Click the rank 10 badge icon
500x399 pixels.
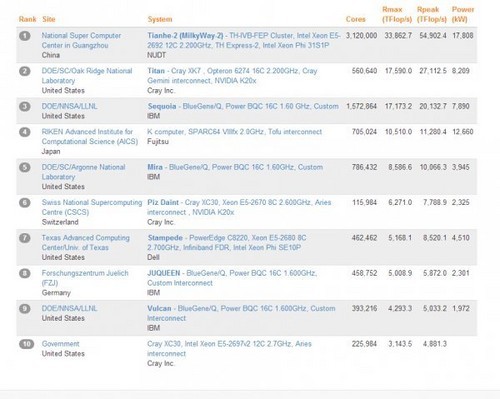coord(26,344)
